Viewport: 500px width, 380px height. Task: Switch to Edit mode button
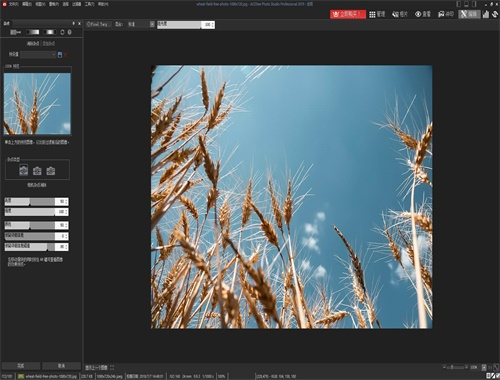[x=469, y=14]
